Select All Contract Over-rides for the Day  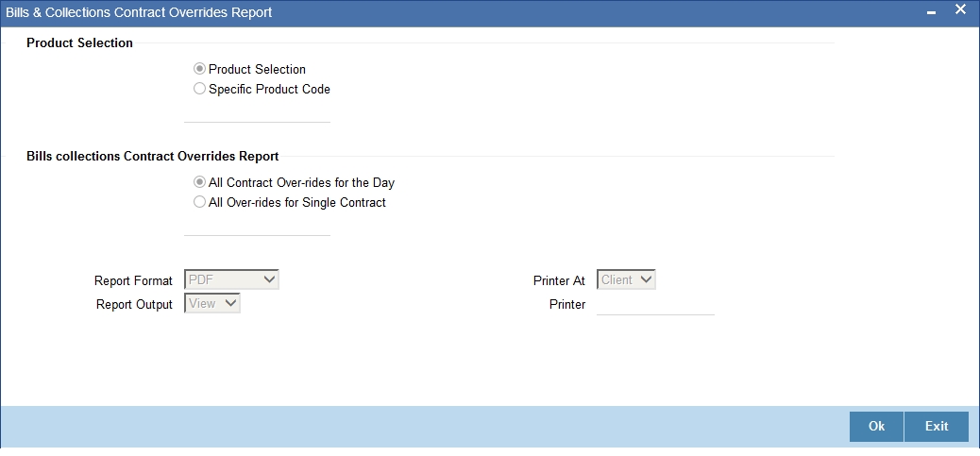(199, 182)
